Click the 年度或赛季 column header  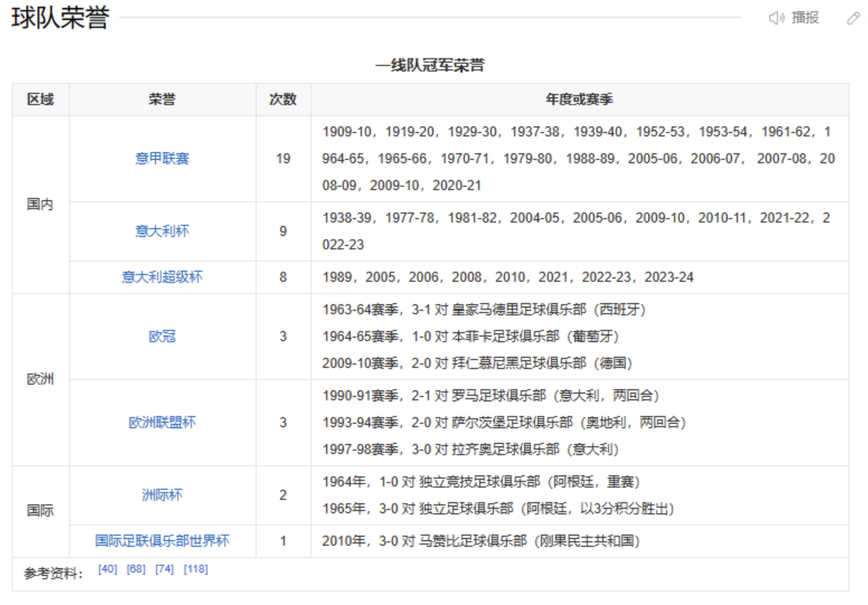tap(579, 100)
